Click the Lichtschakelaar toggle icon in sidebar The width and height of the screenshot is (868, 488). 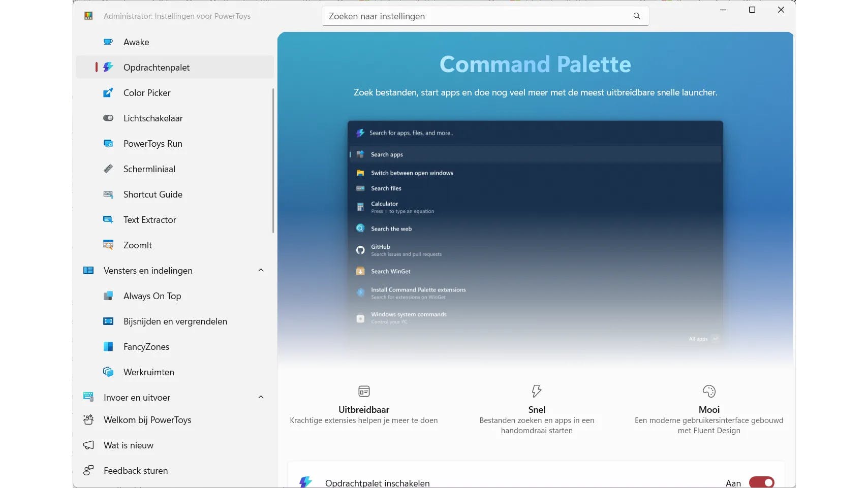[108, 118]
